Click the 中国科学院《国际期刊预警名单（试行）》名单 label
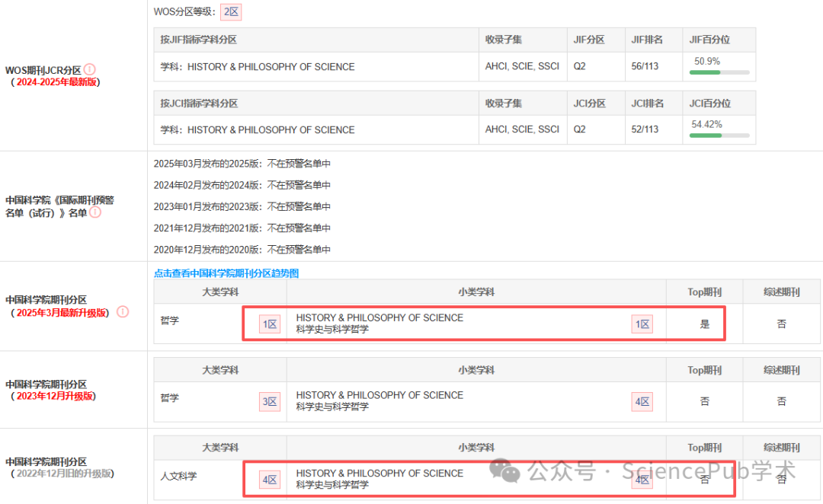The image size is (823, 504). tap(59, 206)
